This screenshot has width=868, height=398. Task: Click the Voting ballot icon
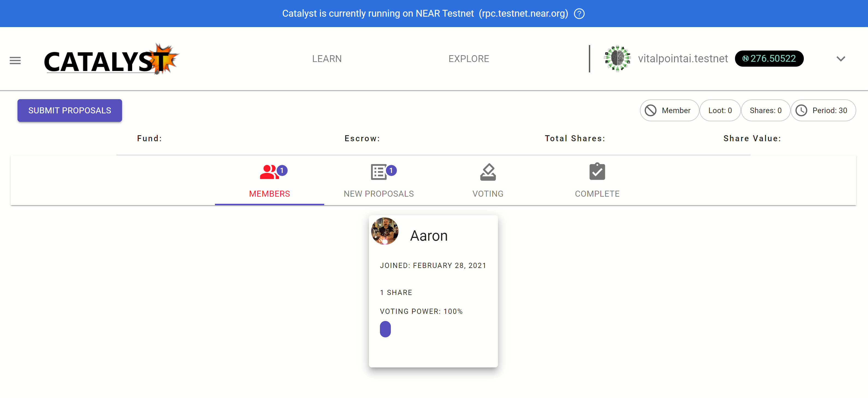[x=488, y=172]
